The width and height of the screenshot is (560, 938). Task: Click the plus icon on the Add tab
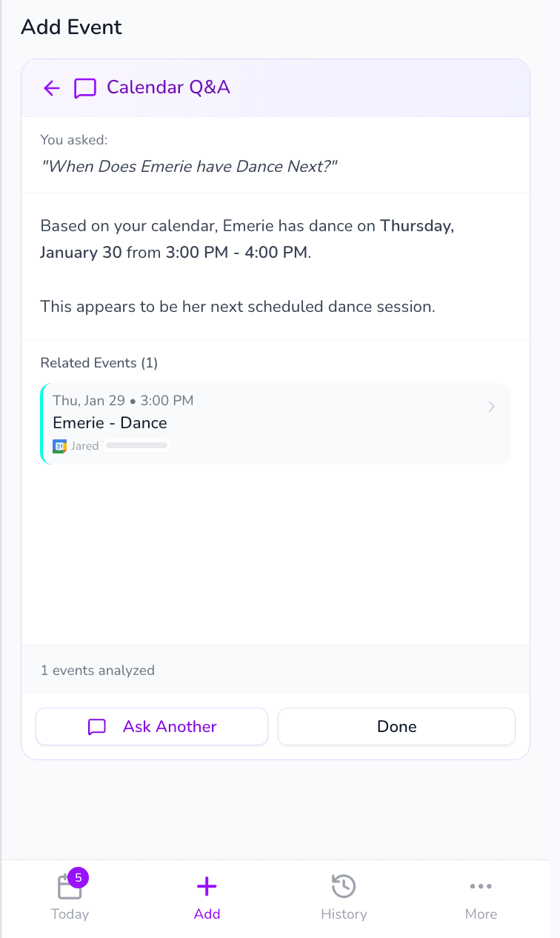click(x=207, y=885)
